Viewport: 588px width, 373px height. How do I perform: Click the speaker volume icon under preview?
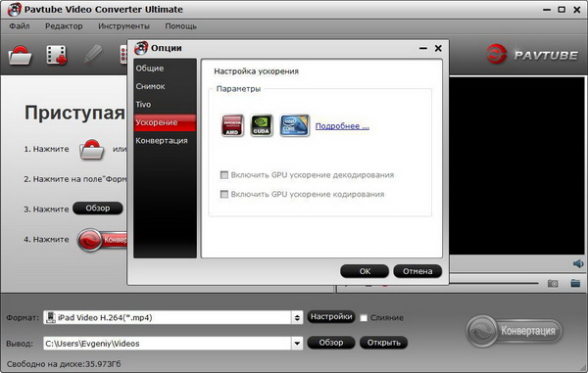coord(578,263)
